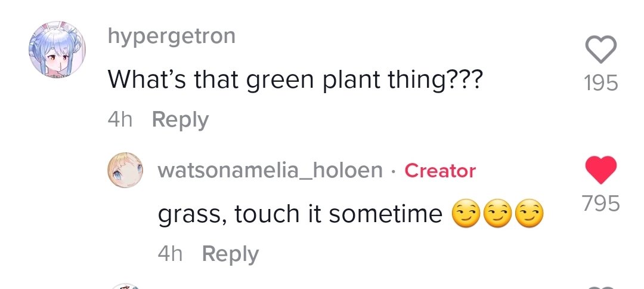The height and width of the screenshot is (289, 644).
Task: Click the 4h timestamp under hypergetron's comment
Action: click(x=120, y=119)
